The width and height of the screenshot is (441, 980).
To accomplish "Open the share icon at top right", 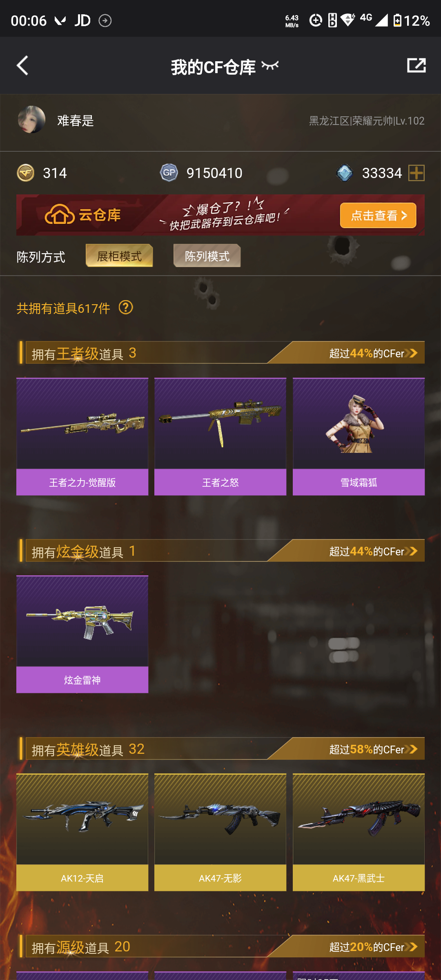I will pos(416,65).
